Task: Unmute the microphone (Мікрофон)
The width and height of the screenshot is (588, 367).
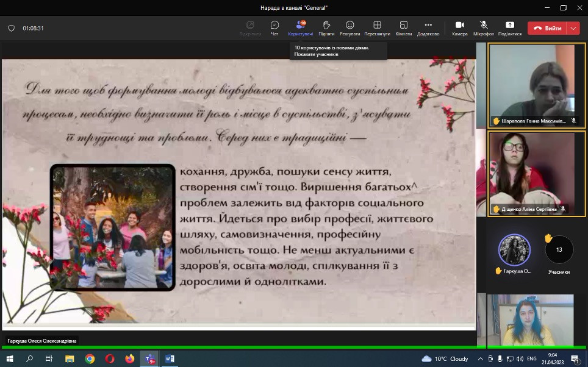Action: pyautogui.click(x=484, y=27)
